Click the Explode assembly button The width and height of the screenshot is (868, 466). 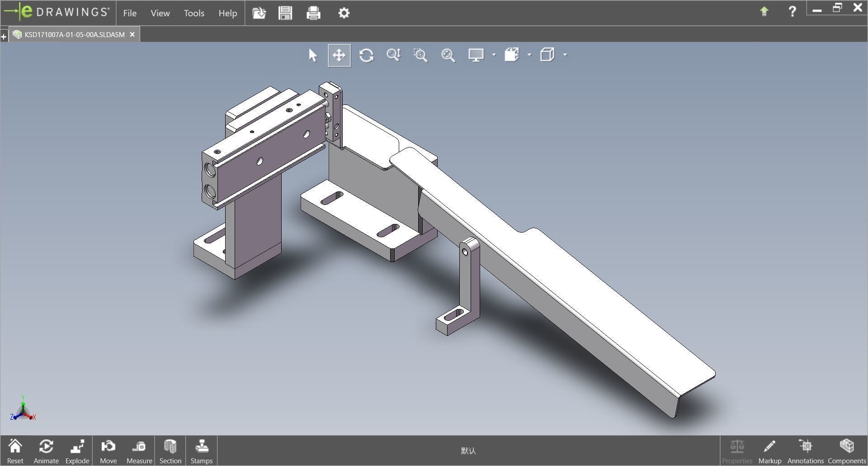coord(77,451)
